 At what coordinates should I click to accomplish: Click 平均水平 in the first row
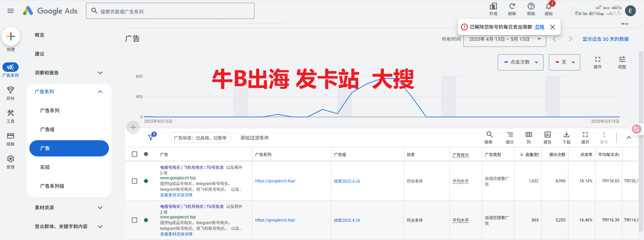tap(460, 181)
